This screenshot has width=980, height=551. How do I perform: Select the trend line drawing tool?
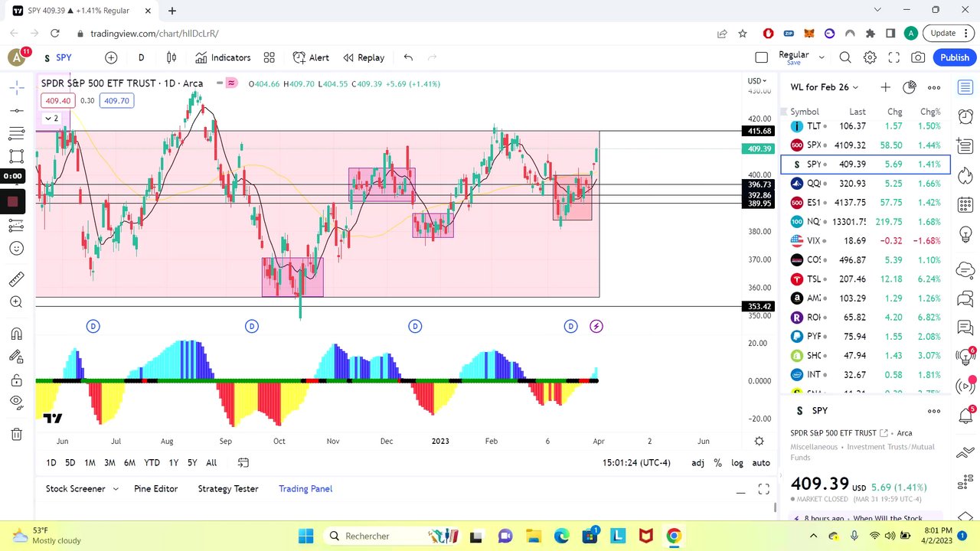click(x=17, y=111)
